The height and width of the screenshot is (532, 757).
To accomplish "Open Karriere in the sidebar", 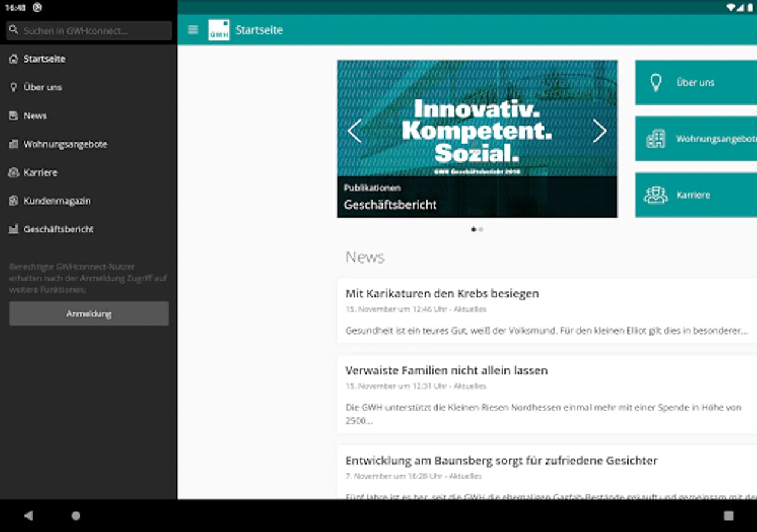I will point(89,172).
